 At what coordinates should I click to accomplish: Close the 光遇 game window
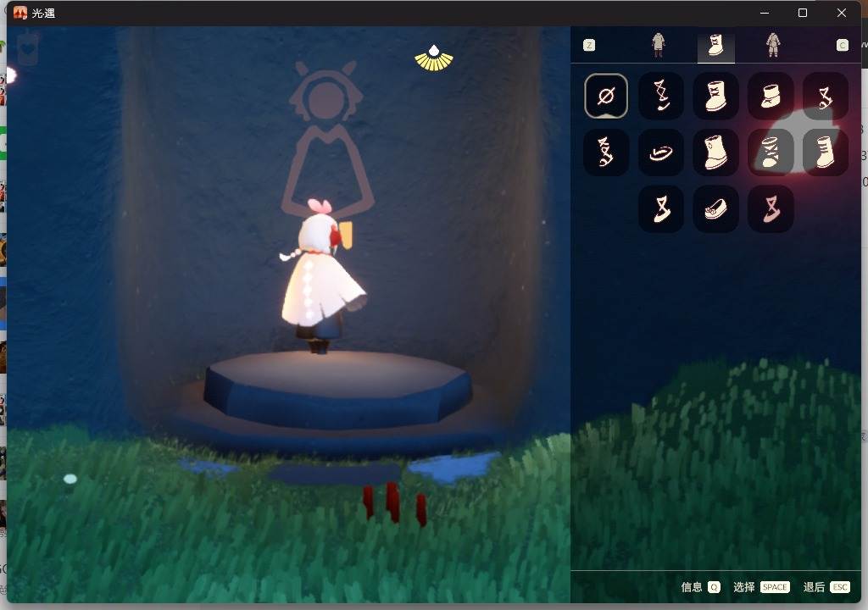[x=842, y=13]
